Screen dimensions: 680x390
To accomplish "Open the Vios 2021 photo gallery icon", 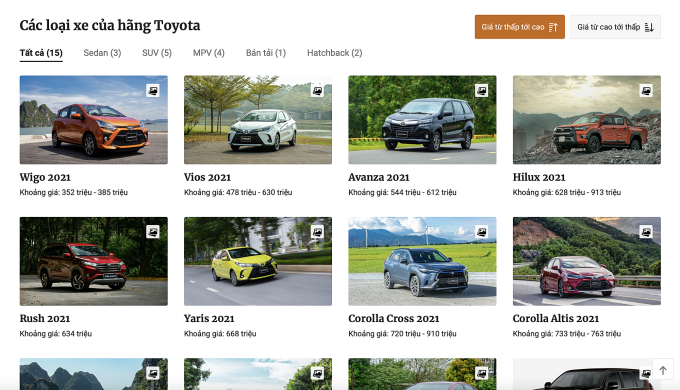I will pyautogui.click(x=317, y=90).
